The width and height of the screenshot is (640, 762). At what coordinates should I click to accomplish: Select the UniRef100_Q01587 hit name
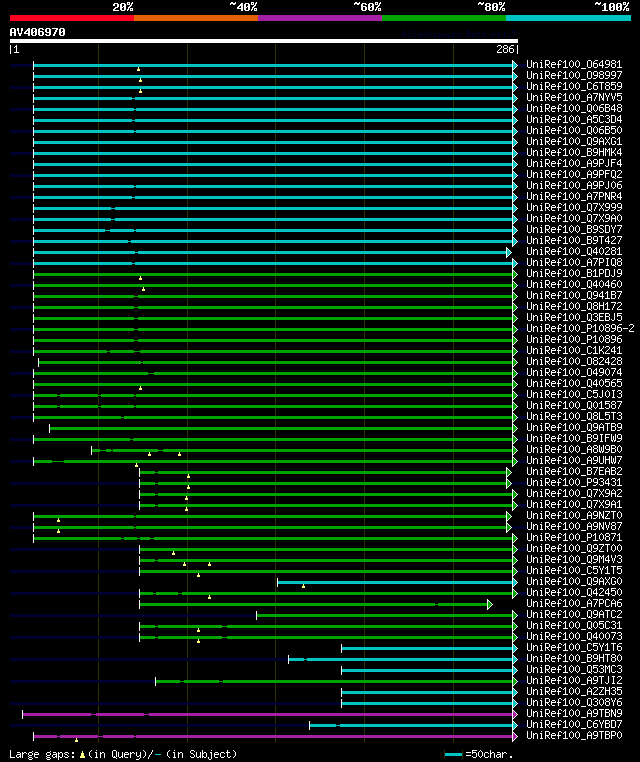coord(574,405)
